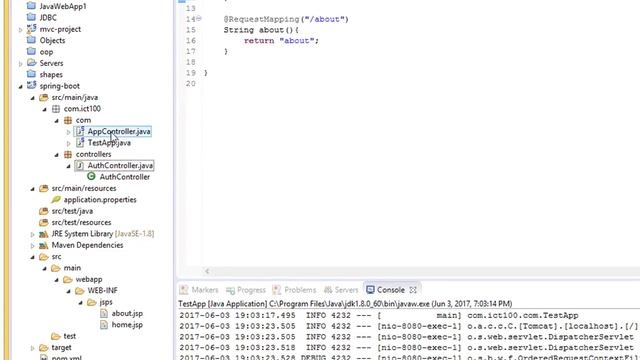Click the JRE System Library icon
The height and width of the screenshot is (360, 640).
[43, 234]
